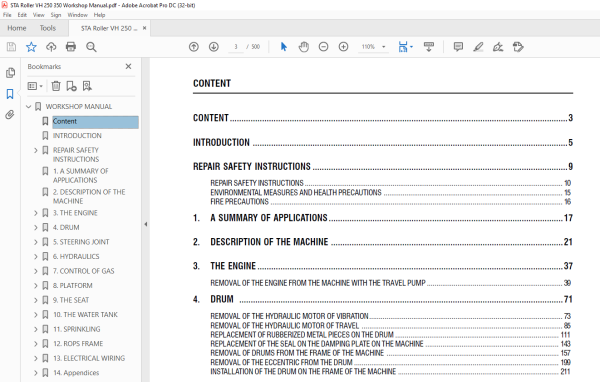The height and width of the screenshot is (382, 600).
Task: Open the Page Thumbnails panel
Action: [x=10, y=73]
